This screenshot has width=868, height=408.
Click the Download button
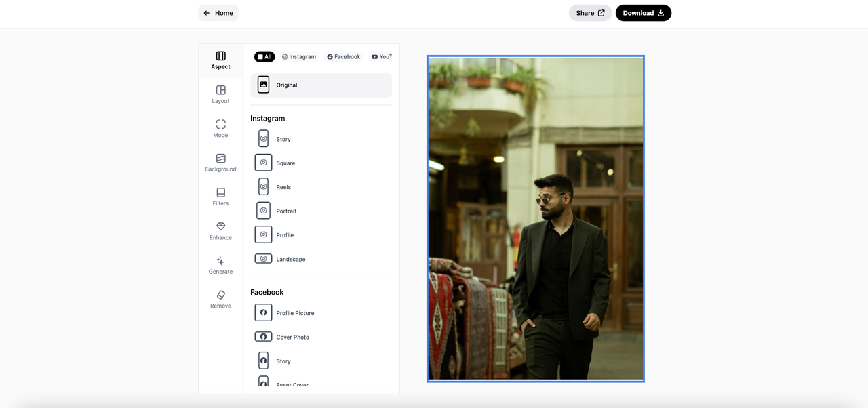(644, 13)
